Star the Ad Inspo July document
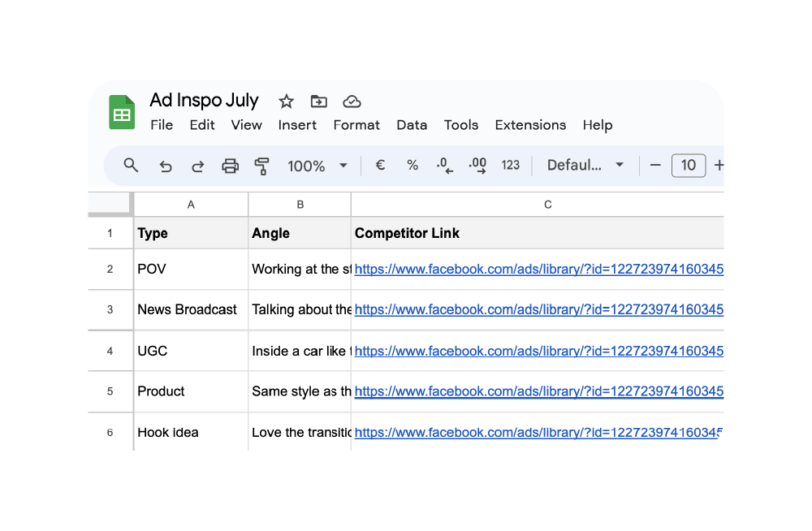The image size is (812, 531). click(286, 101)
